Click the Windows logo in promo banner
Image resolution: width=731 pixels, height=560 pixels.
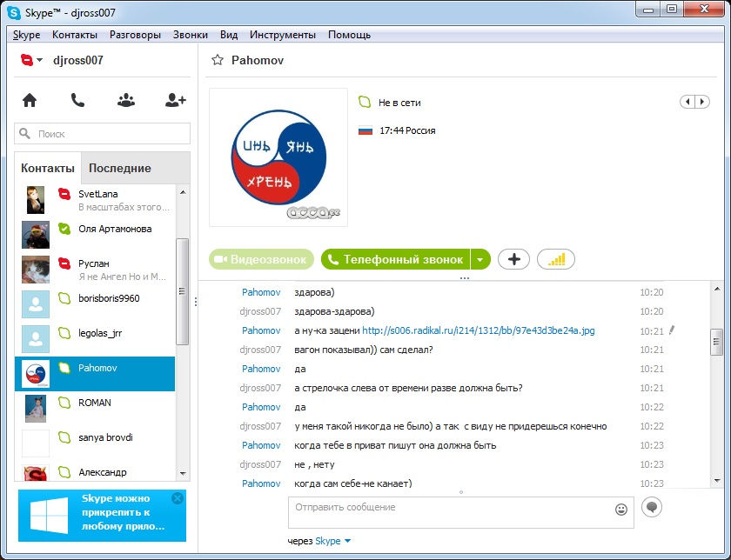pyautogui.click(x=49, y=516)
